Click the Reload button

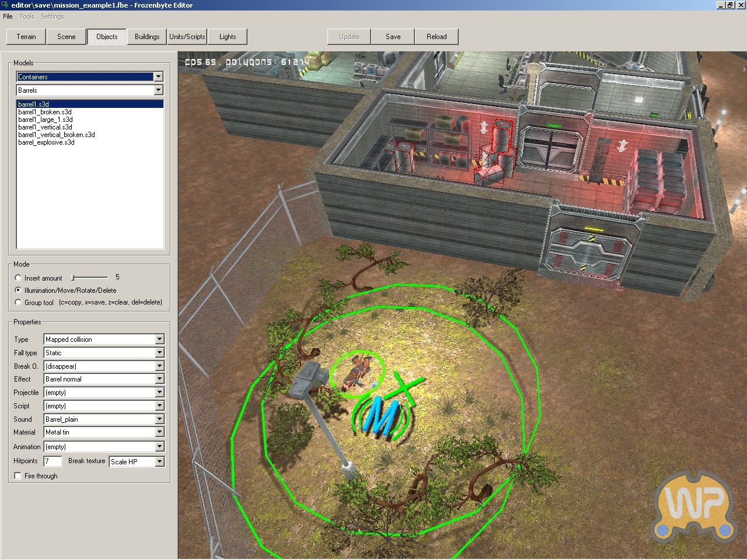pyautogui.click(x=436, y=37)
